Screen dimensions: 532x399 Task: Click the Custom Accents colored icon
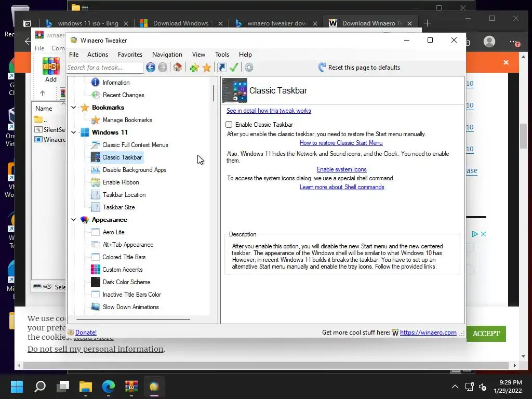(96, 270)
